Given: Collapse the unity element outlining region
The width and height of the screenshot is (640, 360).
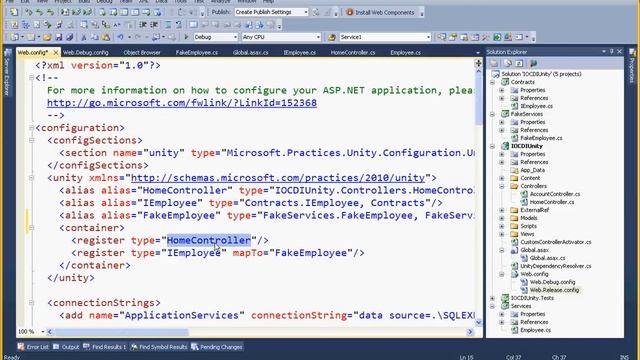Looking at the screenshot, I should [x=31, y=178].
